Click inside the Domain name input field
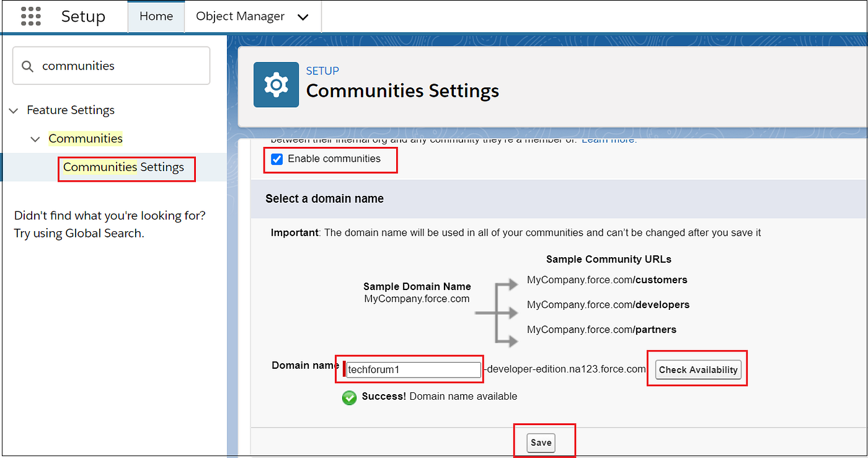This screenshot has width=868, height=458. click(x=412, y=369)
